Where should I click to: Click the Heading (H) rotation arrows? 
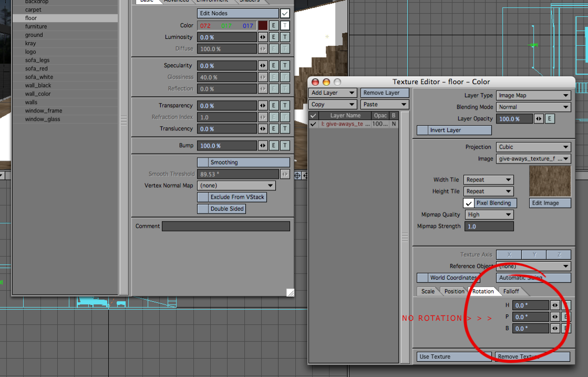[555, 305]
